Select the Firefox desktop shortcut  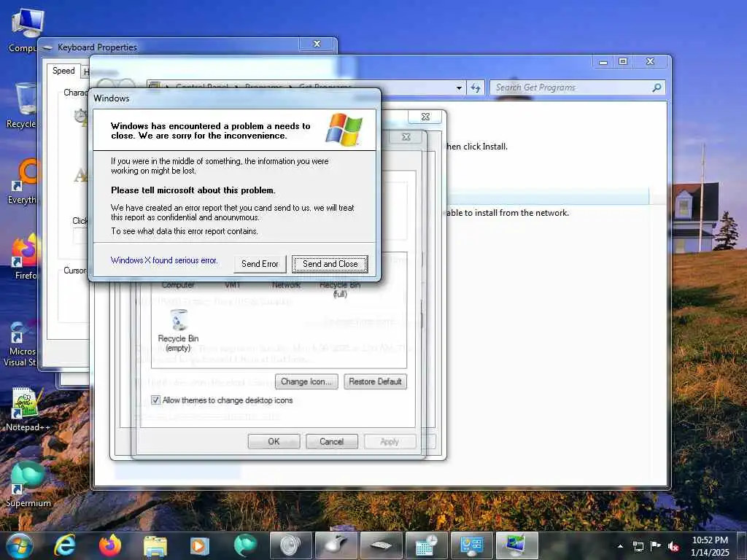pos(24,257)
